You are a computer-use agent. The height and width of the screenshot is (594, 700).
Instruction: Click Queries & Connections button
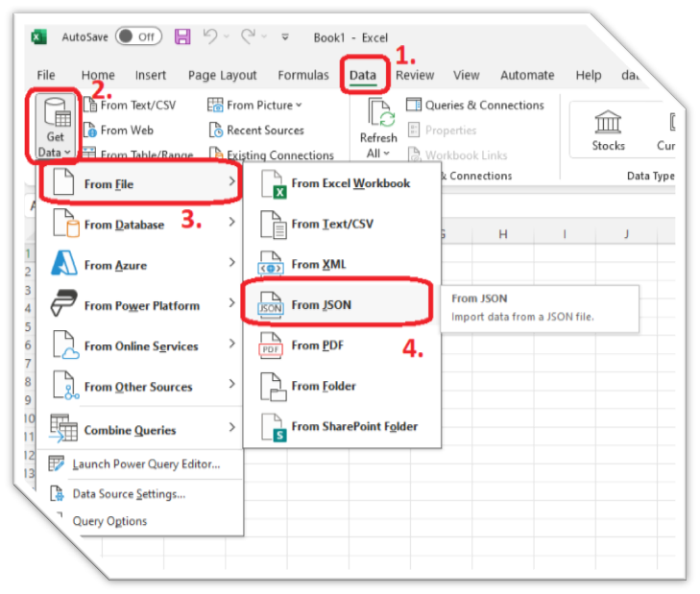click(475, 105)
